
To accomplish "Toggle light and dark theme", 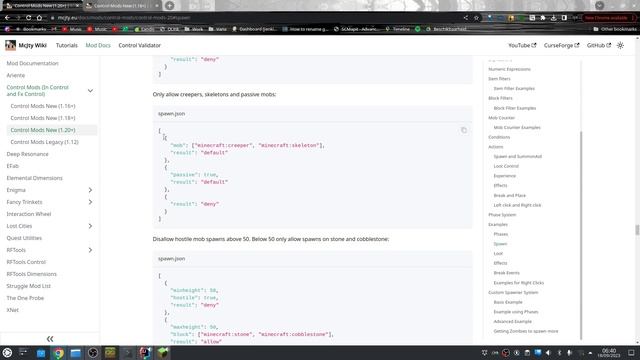I will click(620, 45).
